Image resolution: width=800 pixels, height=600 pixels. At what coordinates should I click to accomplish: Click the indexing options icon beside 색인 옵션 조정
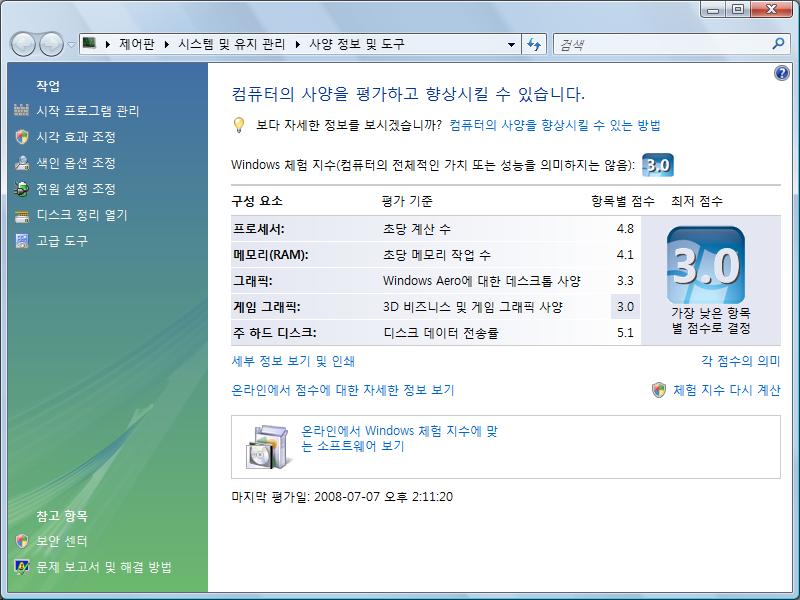pos(21,163)
